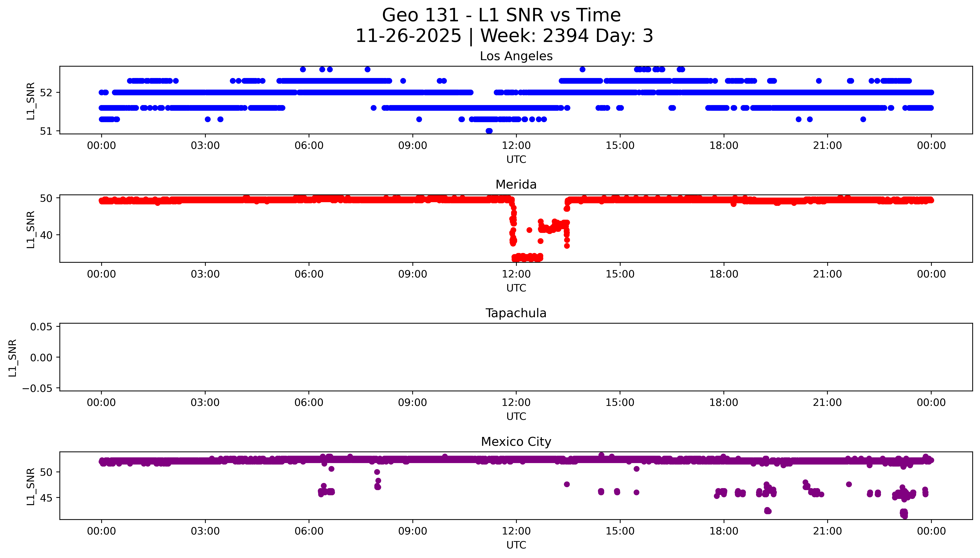Click the L1_SNR label of Los Angeles plot
The image size is (980, 558).
31,101
